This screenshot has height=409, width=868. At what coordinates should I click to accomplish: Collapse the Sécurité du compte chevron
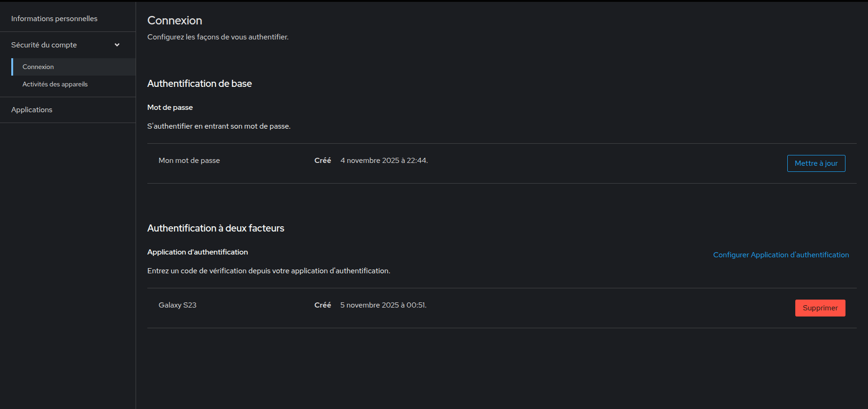coord(117,45)
